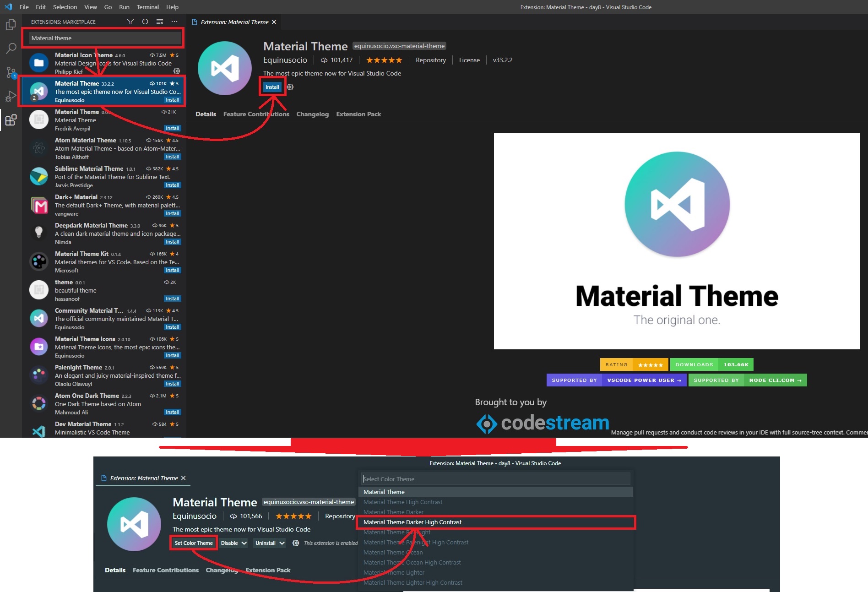Open Run and Debug view
Screen dimensions: 868x592
[x=11, y=96]
